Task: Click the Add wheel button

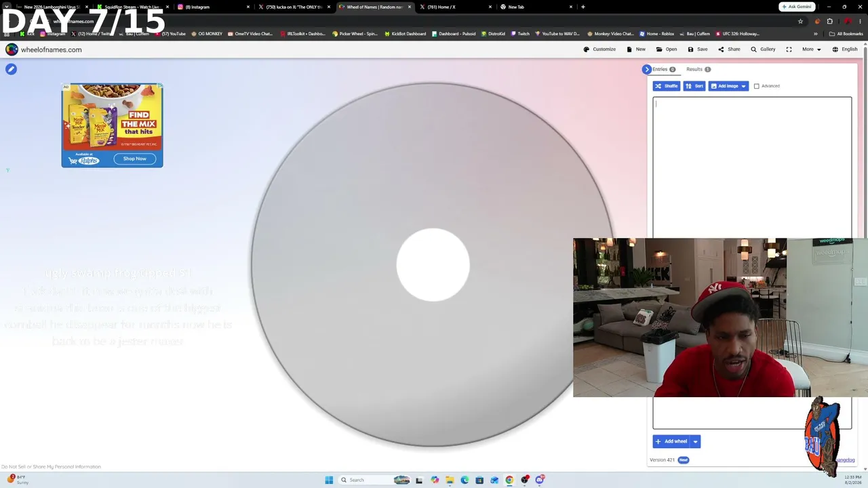Action: coord(671,441)
